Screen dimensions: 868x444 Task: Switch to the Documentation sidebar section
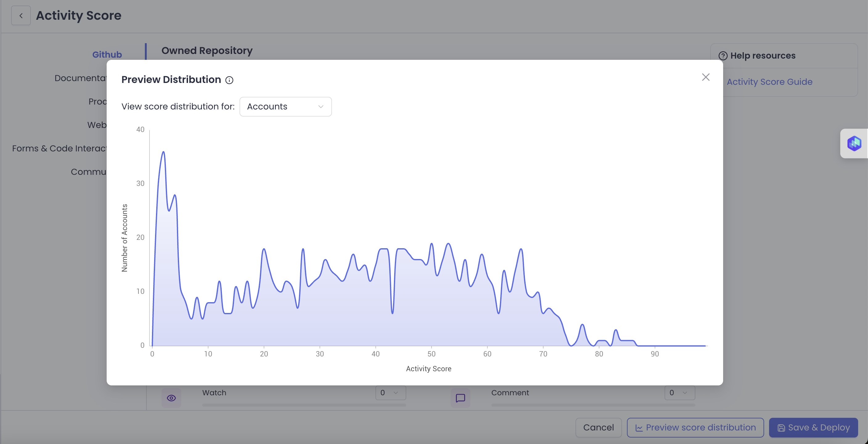81,78
